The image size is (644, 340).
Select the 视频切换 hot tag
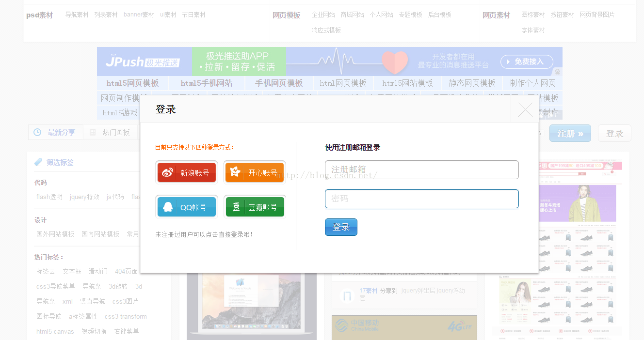pyautogui.click(x=94, y=331)
